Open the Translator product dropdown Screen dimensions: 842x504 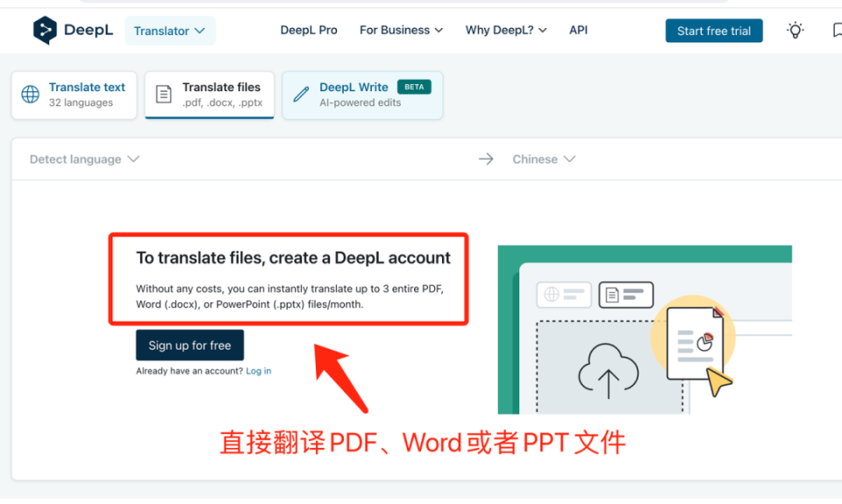[169, 31]
